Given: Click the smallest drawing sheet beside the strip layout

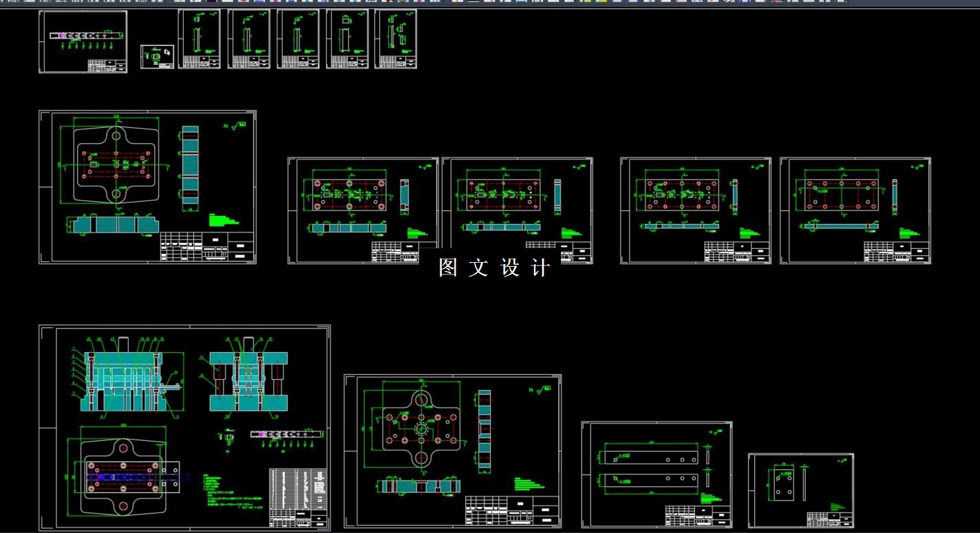Looking at the screenshot, I should coord(158,56).
